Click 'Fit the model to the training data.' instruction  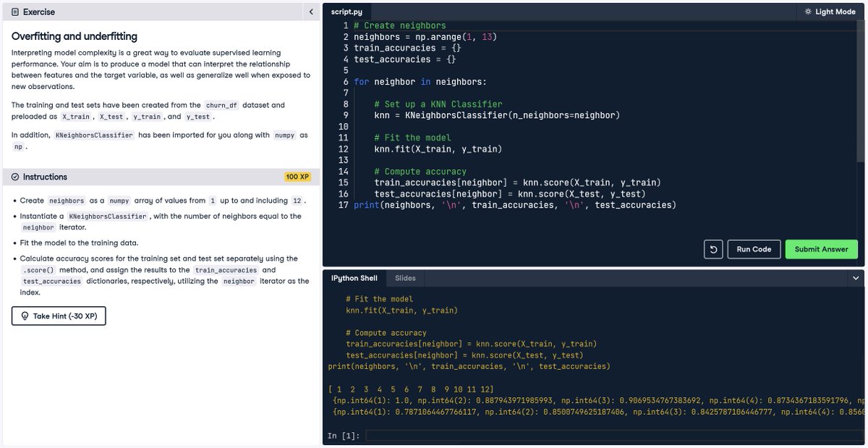[x=79, y=243]
